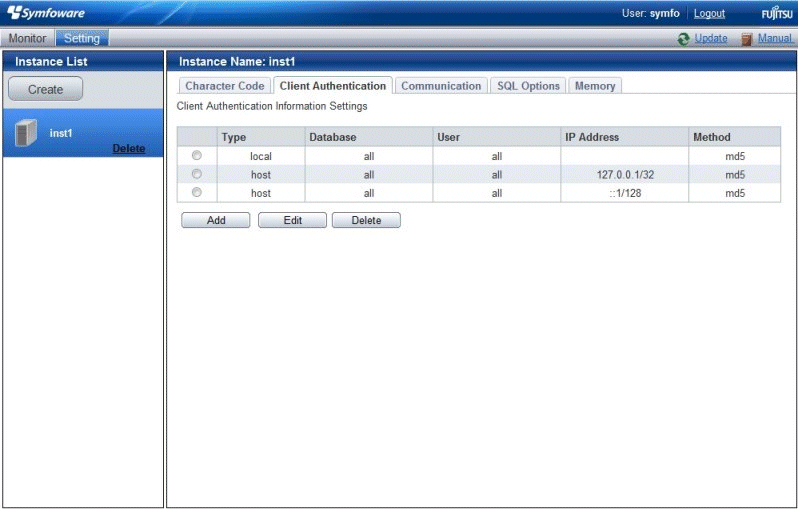Click the Instance Name: inst1 heading
This screenshot has width=798, height=509.
pos(237,62)
